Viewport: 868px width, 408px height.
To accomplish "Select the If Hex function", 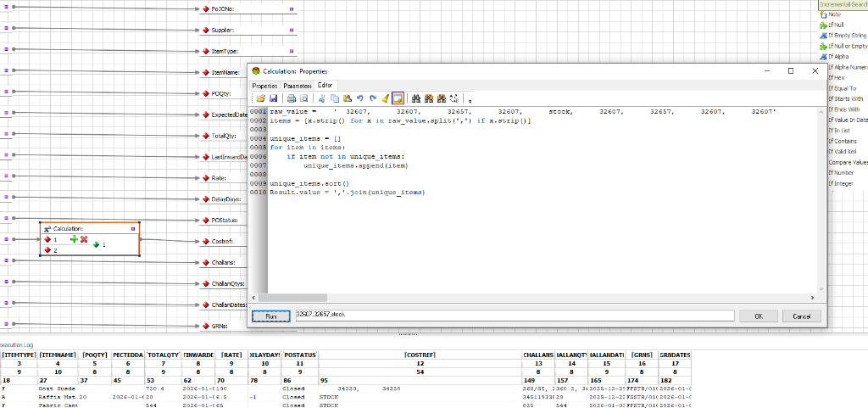I will click(x=837, y=77).
